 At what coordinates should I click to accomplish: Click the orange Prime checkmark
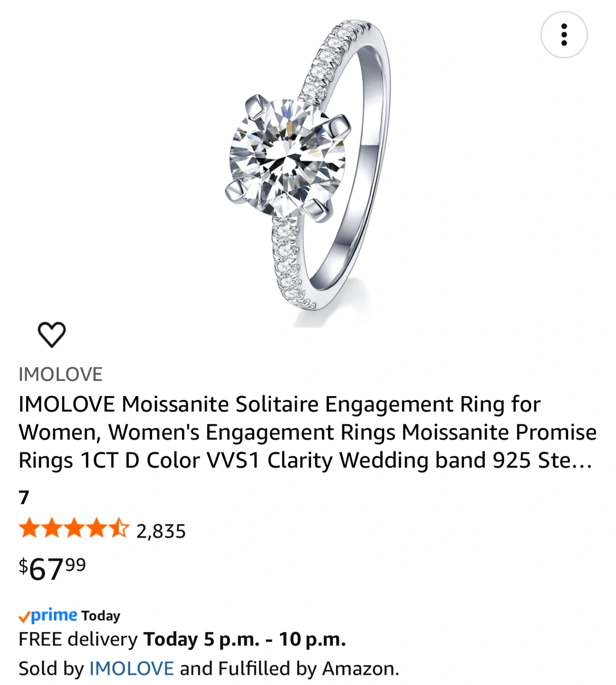coord(24,617)
